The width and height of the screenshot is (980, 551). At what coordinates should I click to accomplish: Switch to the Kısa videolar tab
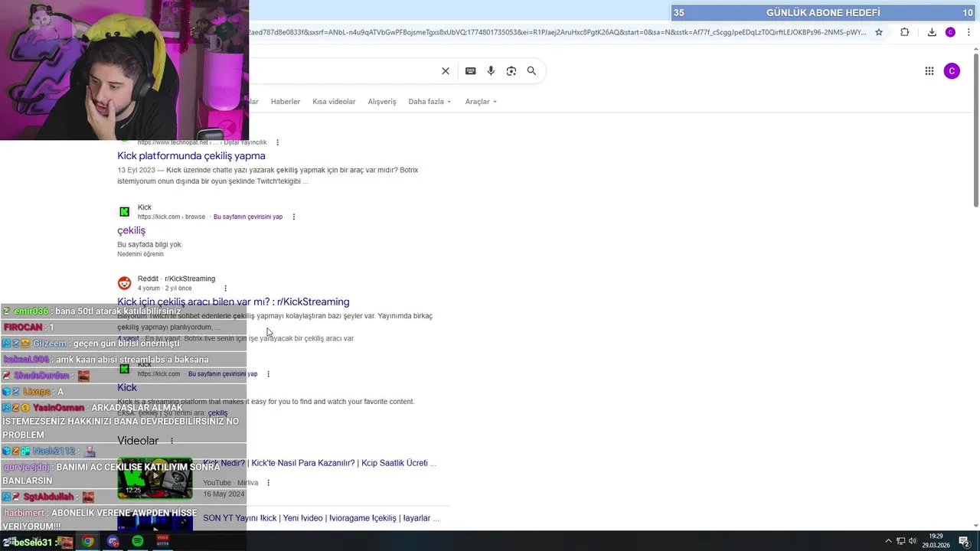334,102
